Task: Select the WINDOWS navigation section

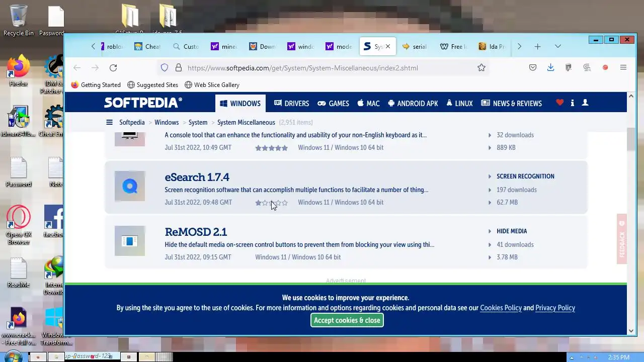Action: [x=240, y=104]
